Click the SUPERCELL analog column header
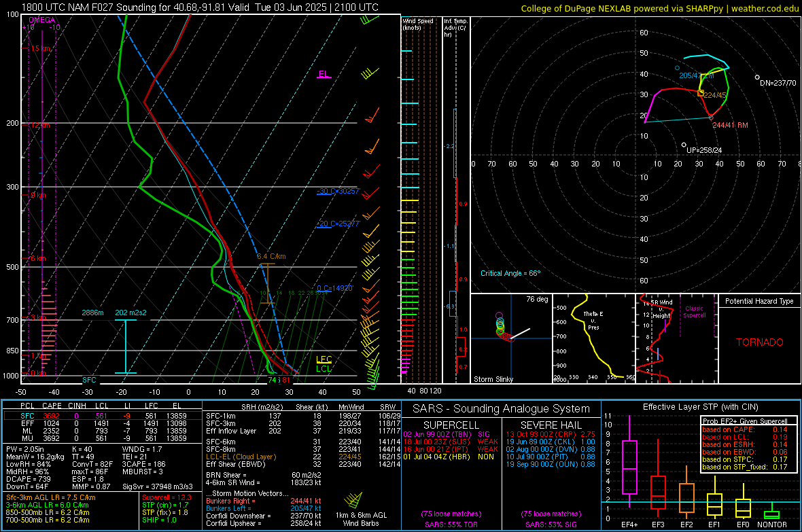This screenshot has width=802, height=532. [x=451, y=425]
